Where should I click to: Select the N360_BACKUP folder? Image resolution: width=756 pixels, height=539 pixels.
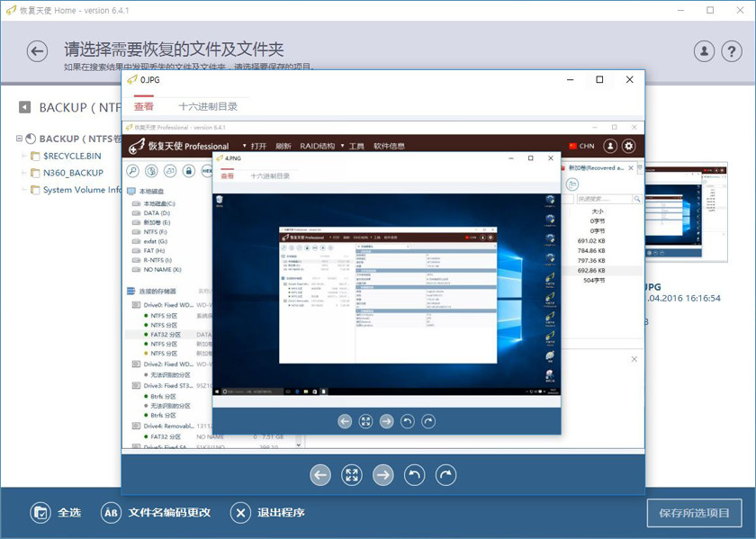[73, 173]
